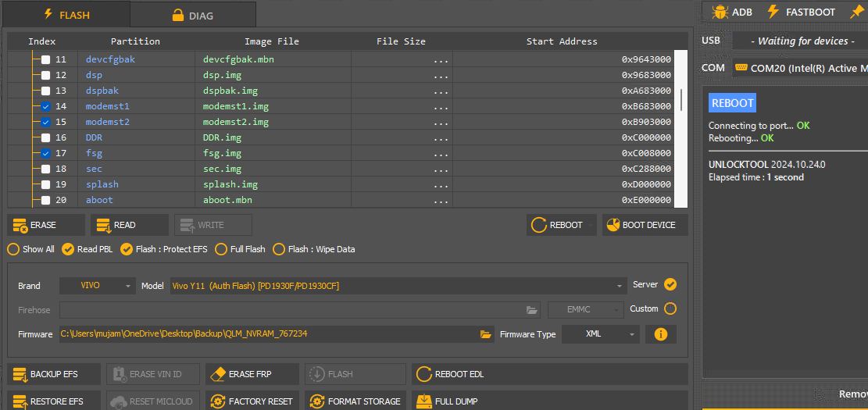Browse for Firmware folder icon
The image size is (868, 410).
[486, 334]
